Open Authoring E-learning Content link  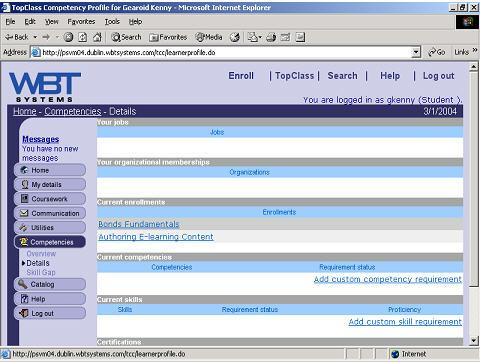click(x=156, y=237)
